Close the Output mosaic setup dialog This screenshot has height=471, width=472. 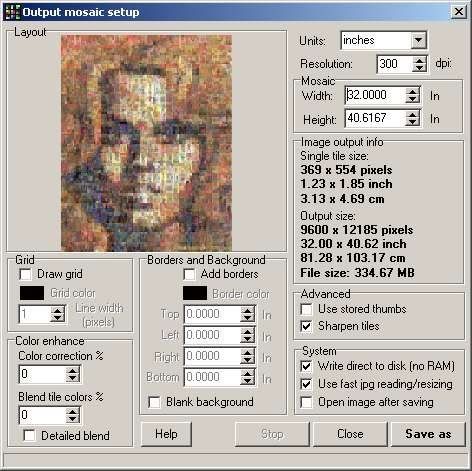(459, 12)
